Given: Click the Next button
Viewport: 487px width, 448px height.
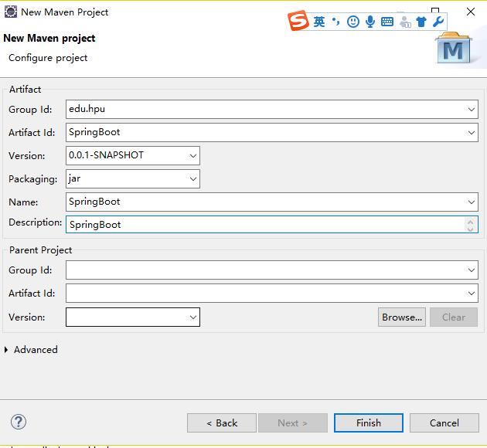Looking at the screenshot, I should pos(293,423).
